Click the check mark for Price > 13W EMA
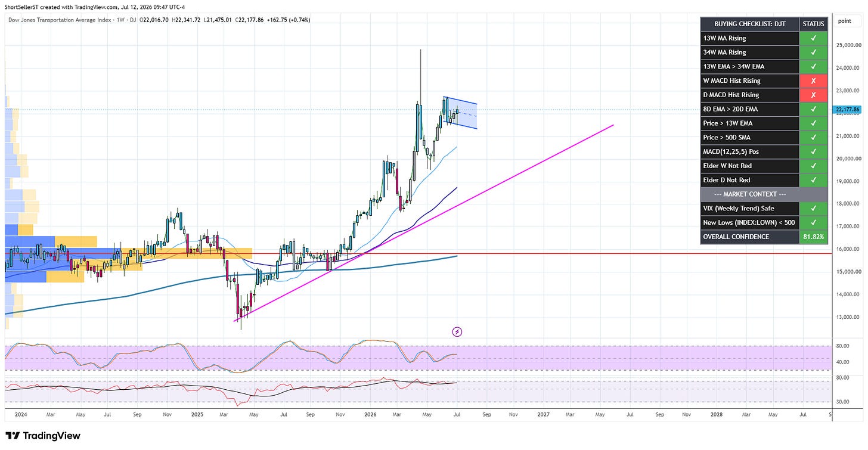 click(x=813, y=123)
